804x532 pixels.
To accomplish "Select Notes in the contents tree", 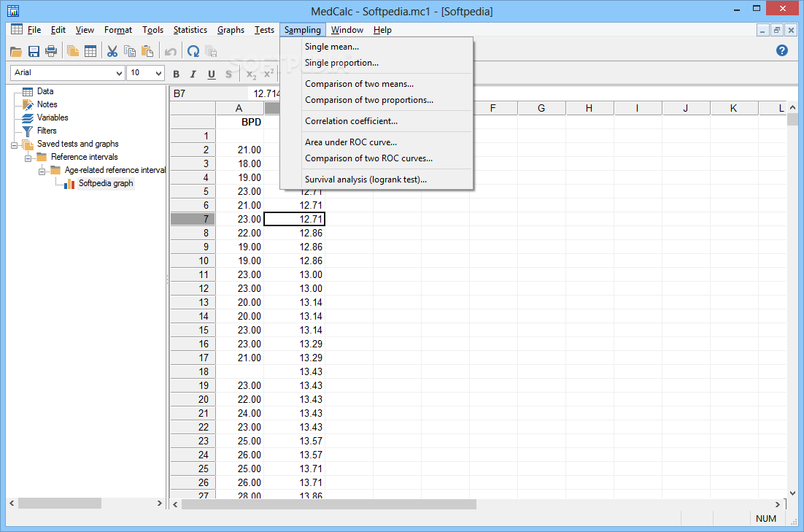I will pos(47,104).
